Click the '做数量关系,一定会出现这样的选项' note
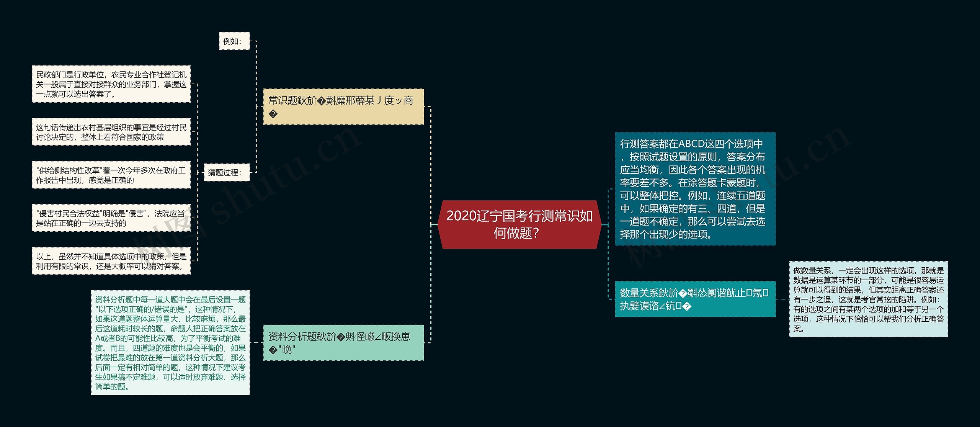Image resolution: width=980 pixels, height=427 pixels. pos(869,299)
